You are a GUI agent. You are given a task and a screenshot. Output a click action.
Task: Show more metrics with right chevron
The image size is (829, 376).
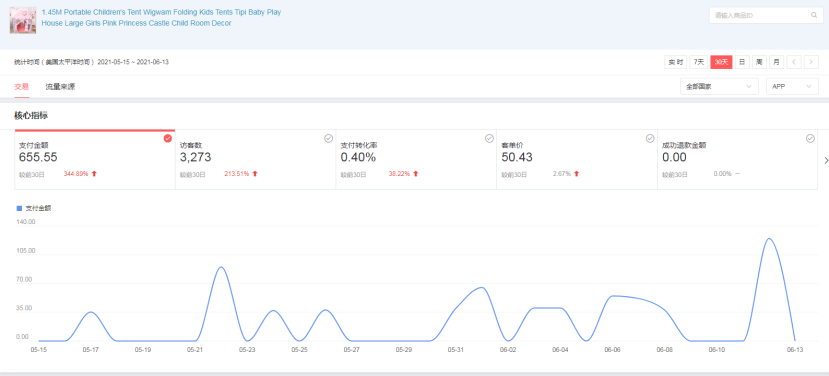click(x=825, y=161)
